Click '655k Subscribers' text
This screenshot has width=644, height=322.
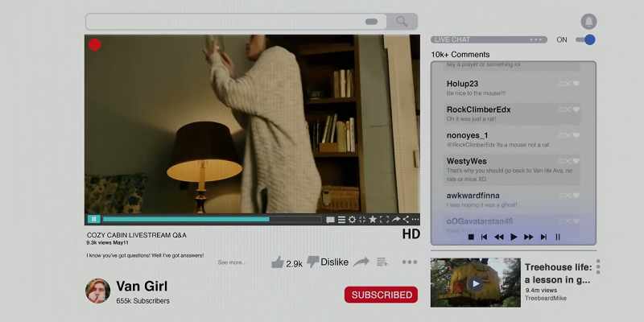pos(143,301)
